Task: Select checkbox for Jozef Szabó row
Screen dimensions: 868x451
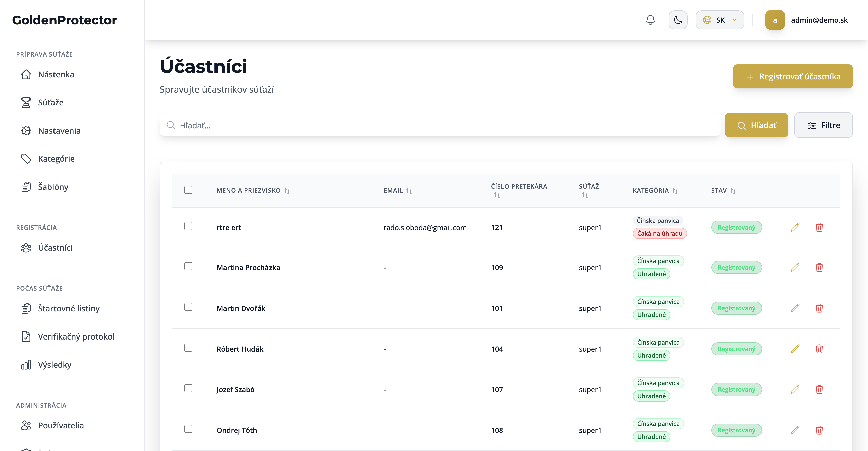Action: coord(188,388)
